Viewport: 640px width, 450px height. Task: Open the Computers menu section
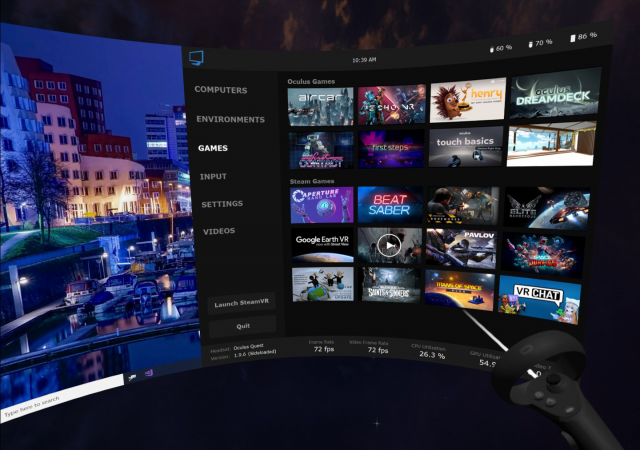[220, 90]
